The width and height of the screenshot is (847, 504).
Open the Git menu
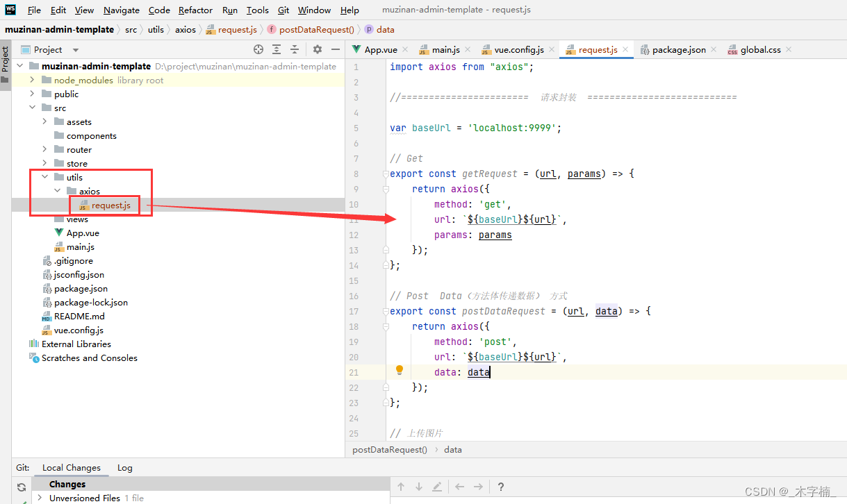click(x=283, y=10)
